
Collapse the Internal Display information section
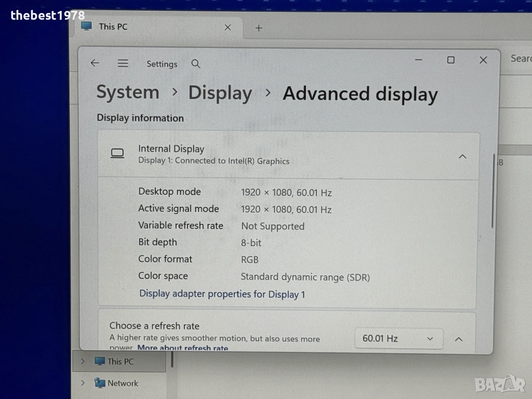point(462,157)
